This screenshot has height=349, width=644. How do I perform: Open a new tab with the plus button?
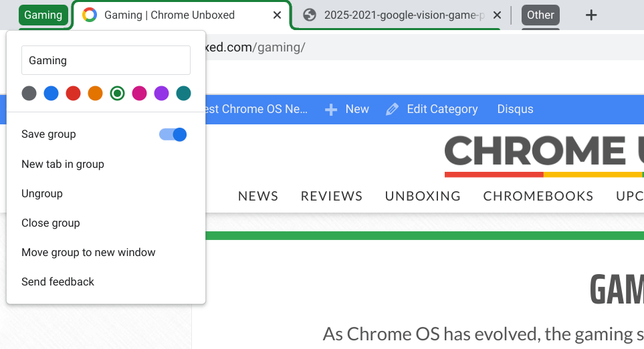point(591,15)
